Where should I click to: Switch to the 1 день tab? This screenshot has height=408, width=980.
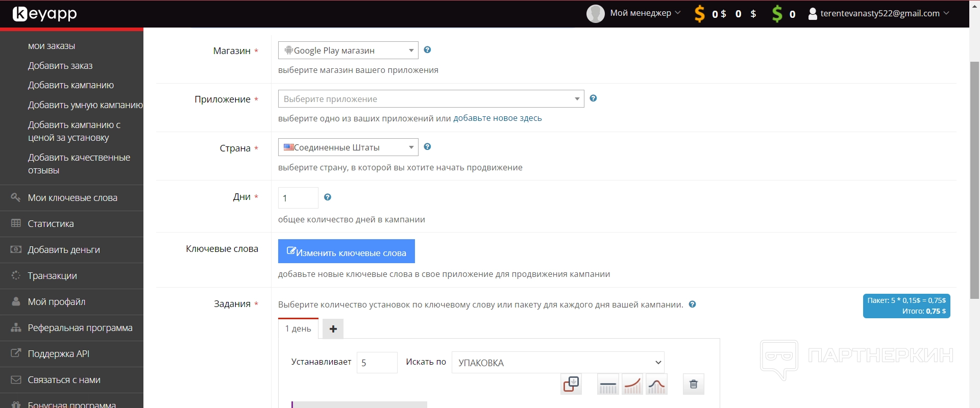[298, 328]
